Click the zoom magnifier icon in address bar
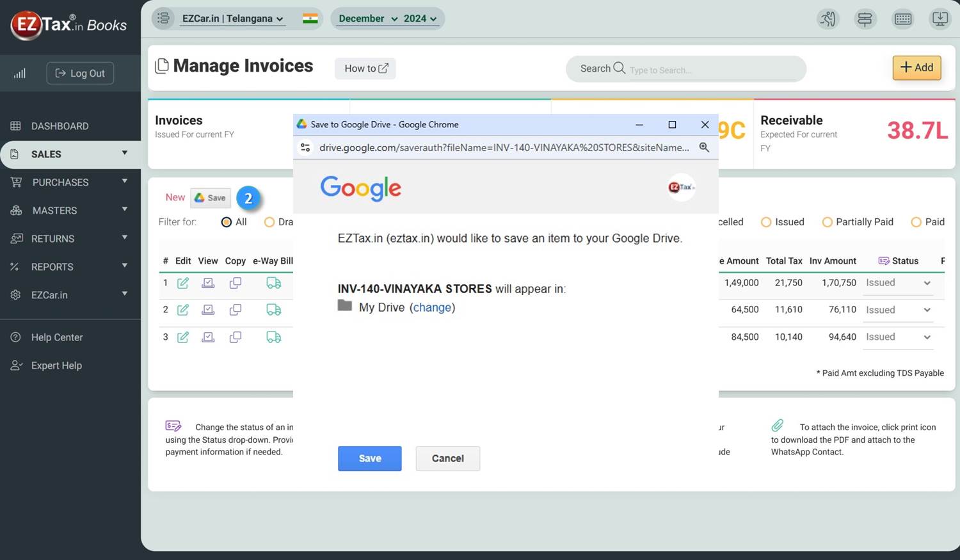 [x=704, y=147]
